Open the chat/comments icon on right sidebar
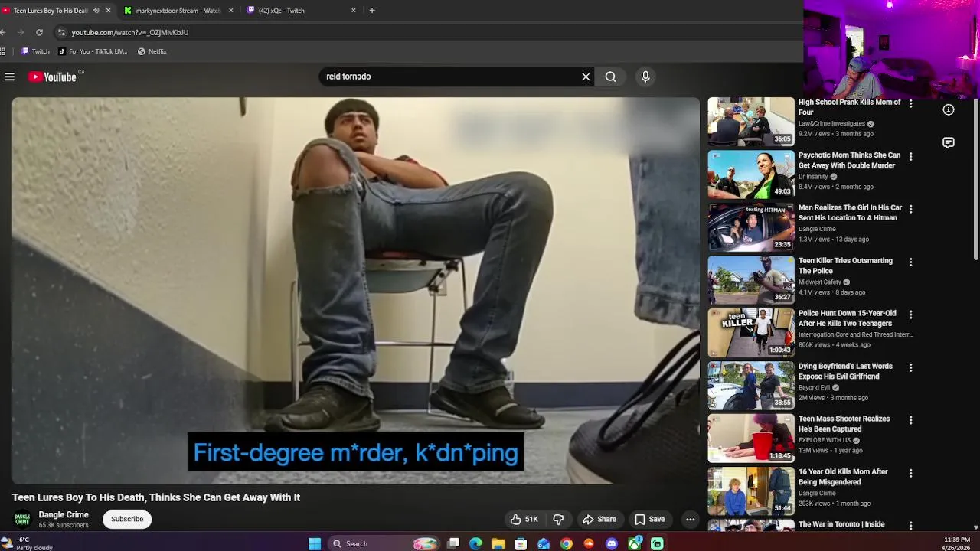The image size is (980, 551). click(949, 143)
